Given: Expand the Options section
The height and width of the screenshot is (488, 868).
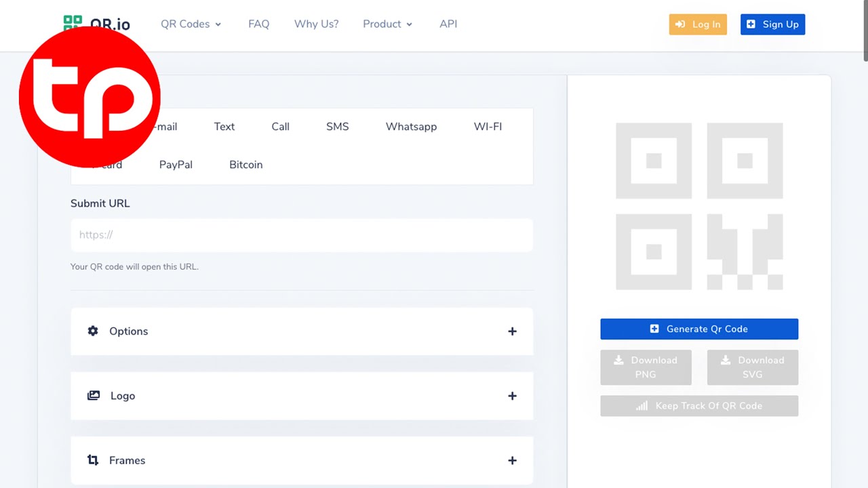Looking at the screenshot, I should (x=302, y=331).
